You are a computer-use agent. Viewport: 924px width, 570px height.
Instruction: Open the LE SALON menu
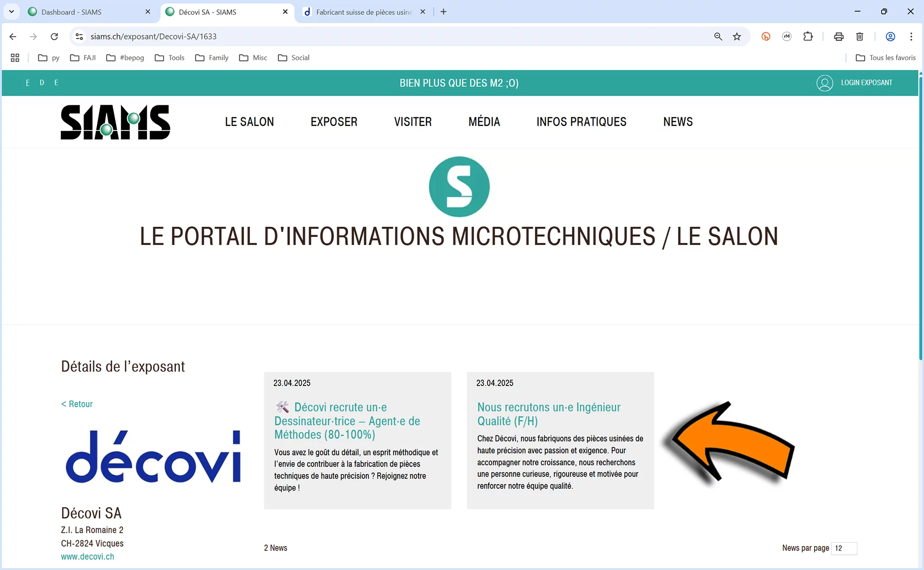[249, 122]
